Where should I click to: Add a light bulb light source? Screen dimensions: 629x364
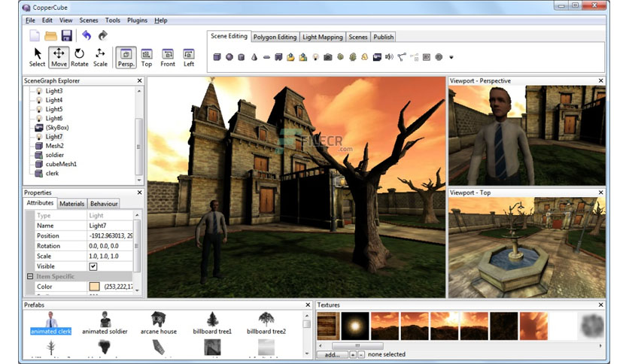point(316,57)
